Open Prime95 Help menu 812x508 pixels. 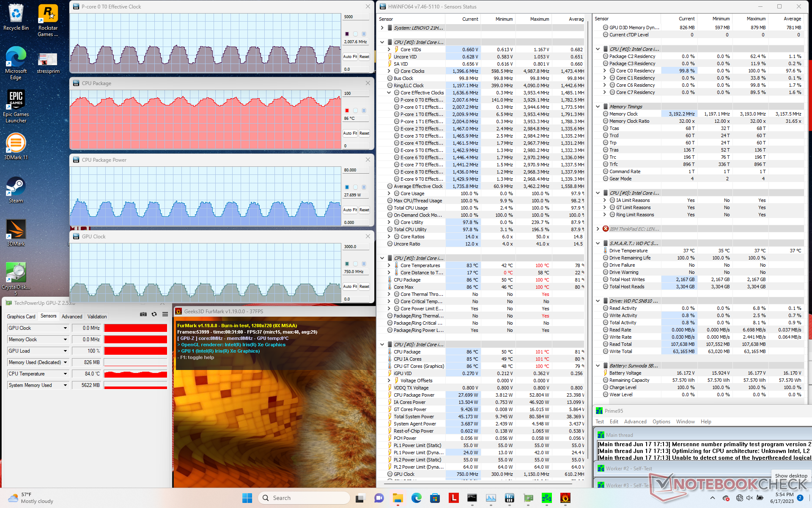click(x=706, y=422)
